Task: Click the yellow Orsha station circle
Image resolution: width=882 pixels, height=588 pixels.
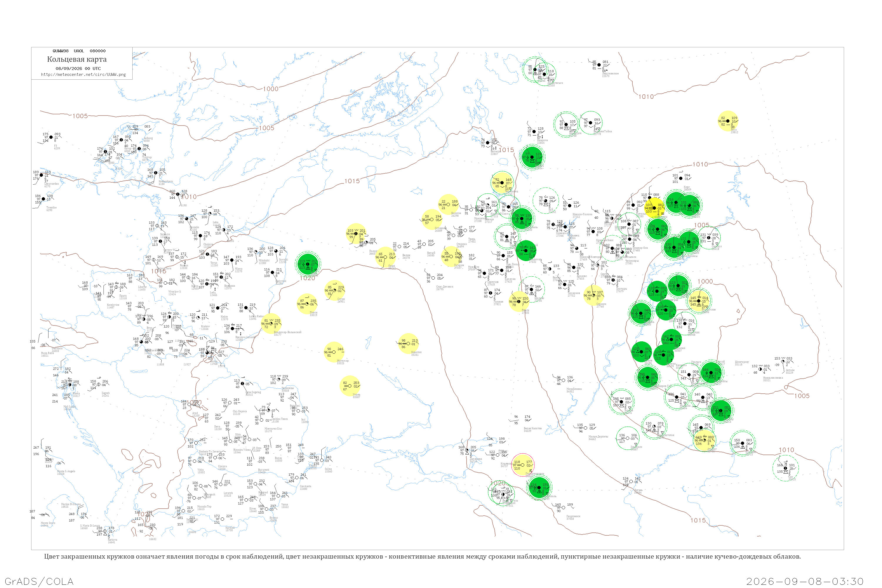Action: point(385,257)
